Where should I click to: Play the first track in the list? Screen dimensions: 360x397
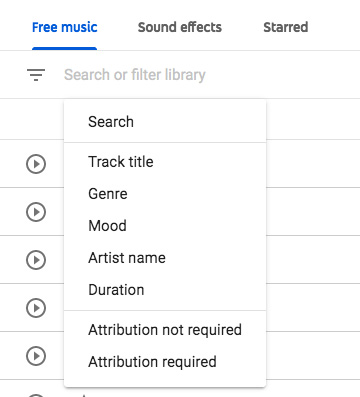[x=36, y=164]
